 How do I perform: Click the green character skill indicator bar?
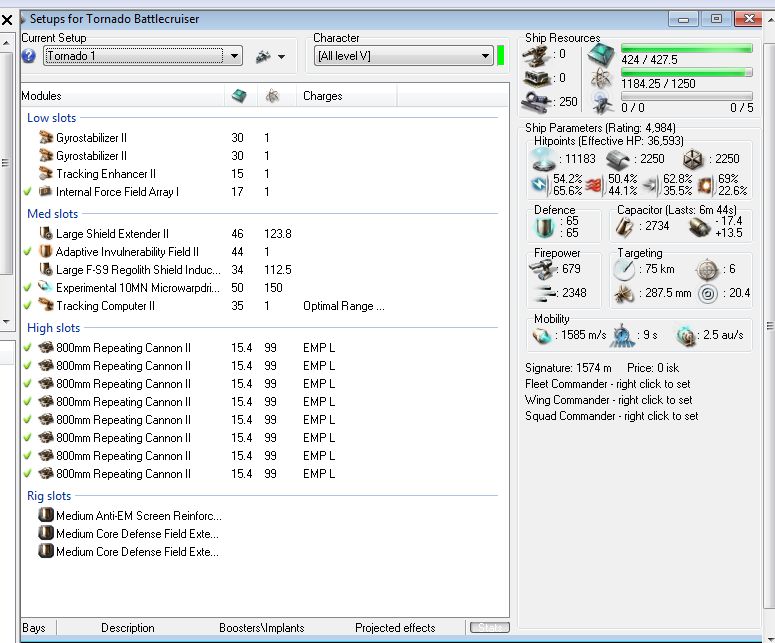[500, 55]
